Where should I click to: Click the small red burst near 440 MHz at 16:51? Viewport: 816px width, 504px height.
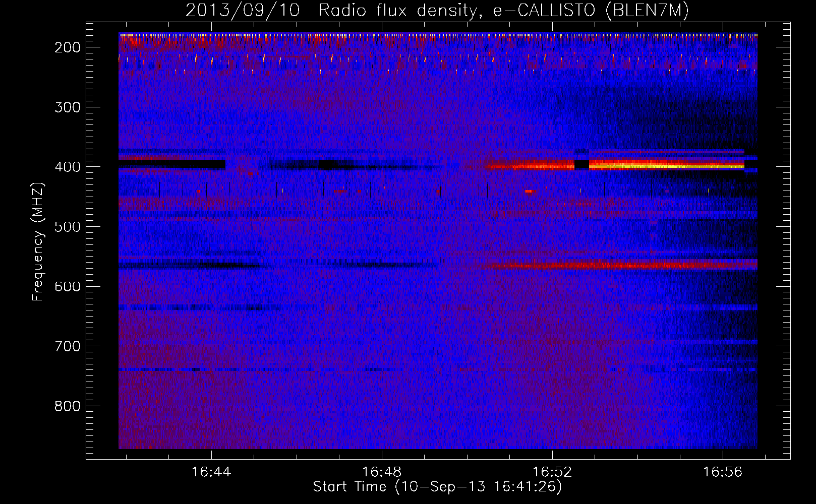[x=530, y=192]
